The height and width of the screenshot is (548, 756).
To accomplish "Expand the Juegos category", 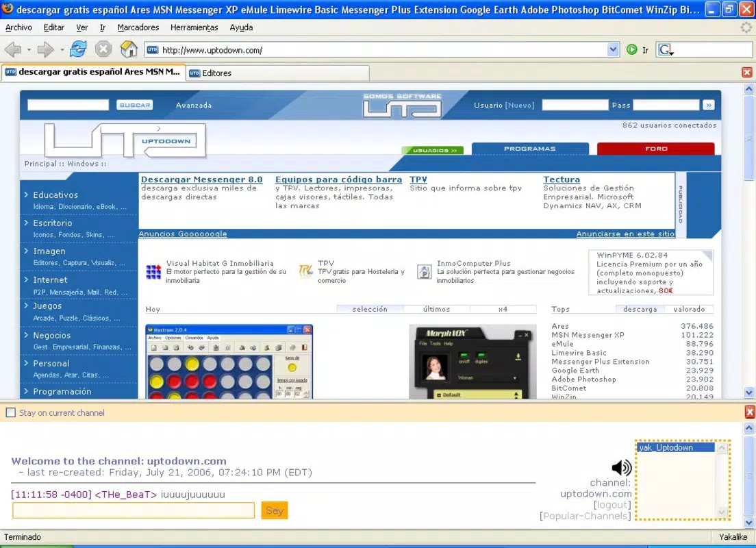I will coord(47,306).
